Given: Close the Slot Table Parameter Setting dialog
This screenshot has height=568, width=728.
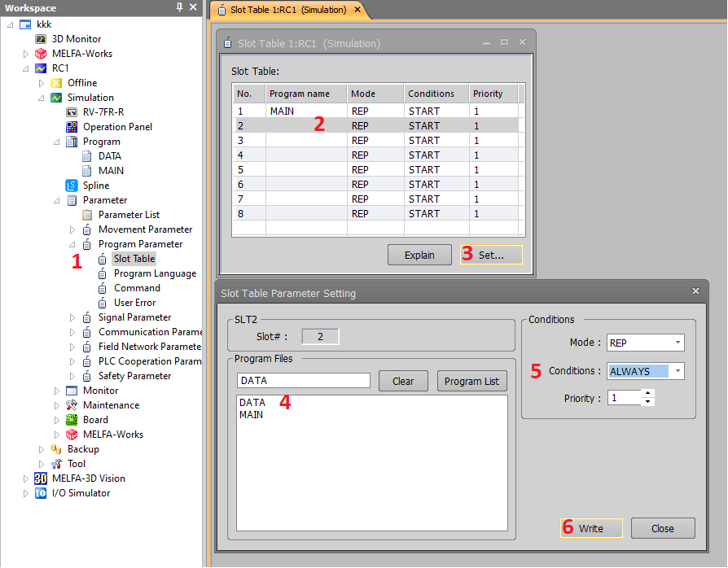Looking at the screenshot, I should [695, 291].
